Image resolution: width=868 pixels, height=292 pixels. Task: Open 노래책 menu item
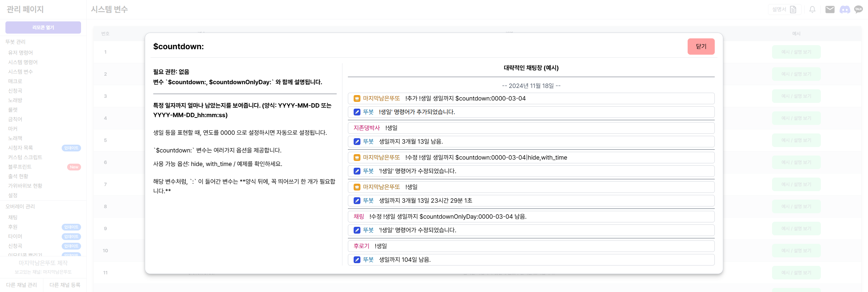pyautogui.click(x=15, y=138)
